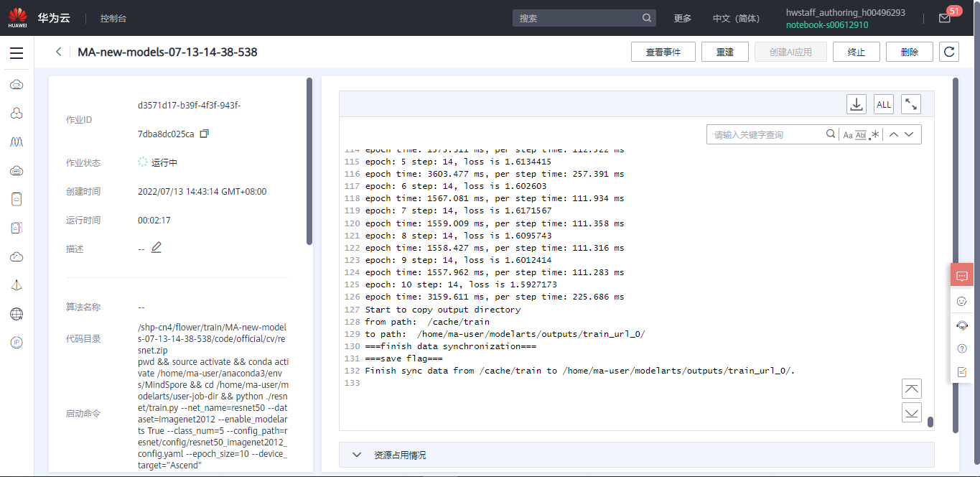The image size is (980, 477).
Task: Click the left details panel scrollbar
Action: pyautogui.click(x=309, y=161)
